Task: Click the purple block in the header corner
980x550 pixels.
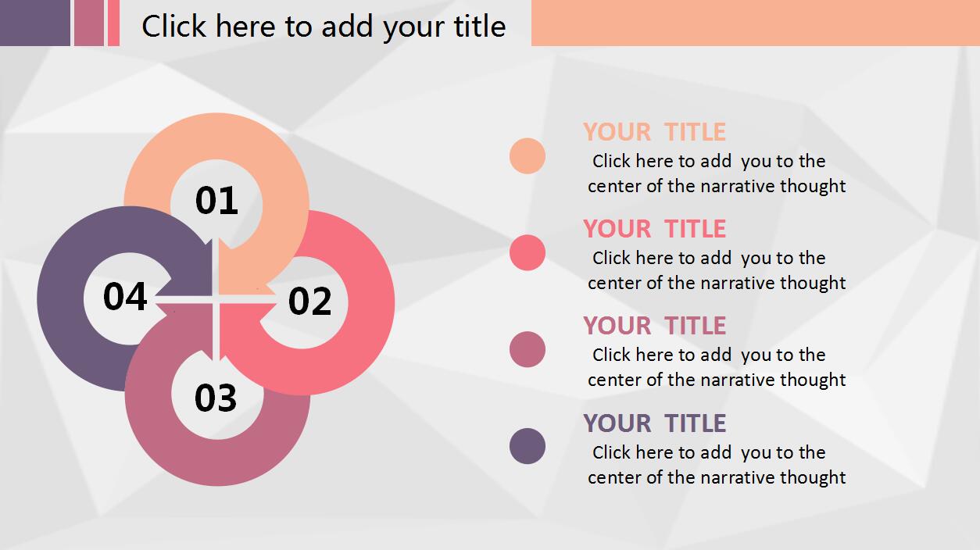Action: coord(34,23)
